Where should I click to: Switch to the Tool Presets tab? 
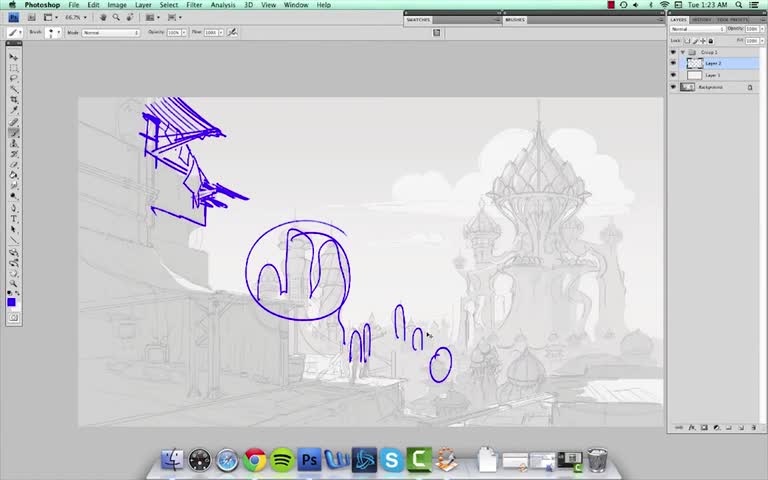pos(732,20)
